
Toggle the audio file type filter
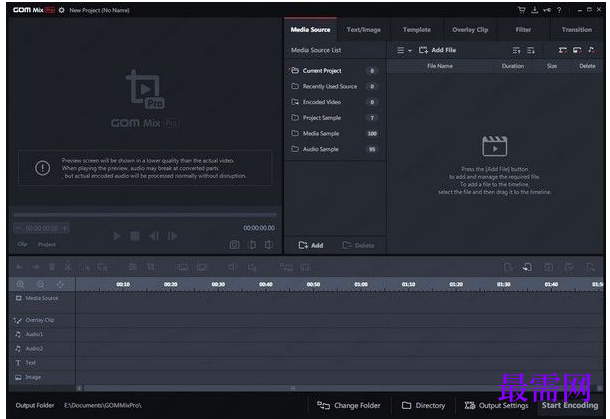pyautogui.click(x=591, y=50)
